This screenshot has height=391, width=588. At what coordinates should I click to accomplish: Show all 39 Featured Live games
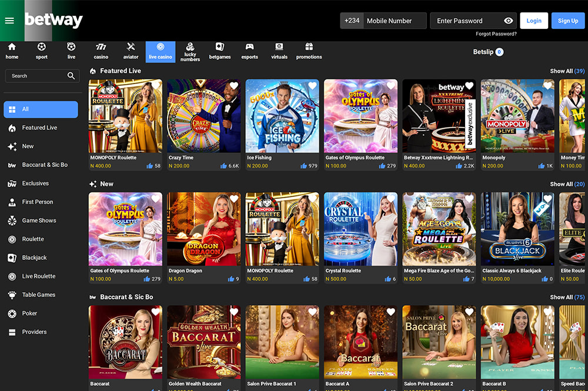pyautogui.click(x=567, y=71)
